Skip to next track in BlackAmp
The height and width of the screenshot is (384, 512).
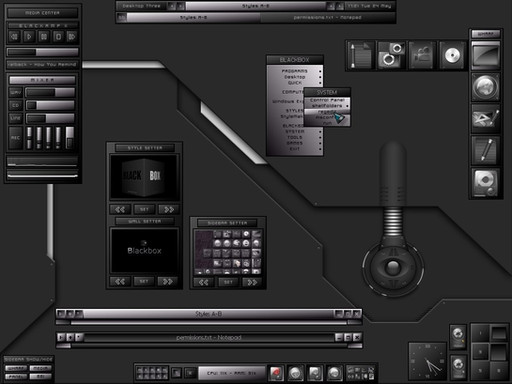(x=72, y=36)
